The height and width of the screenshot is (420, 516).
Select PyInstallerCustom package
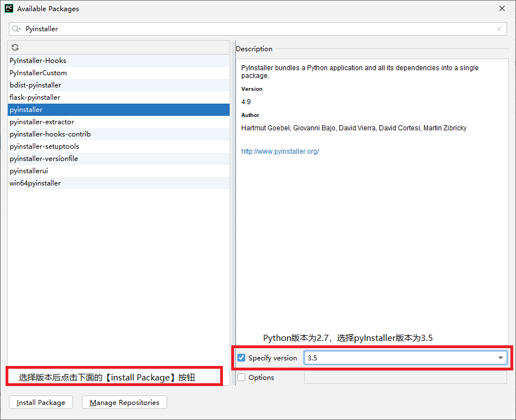(x=119, y=72)
